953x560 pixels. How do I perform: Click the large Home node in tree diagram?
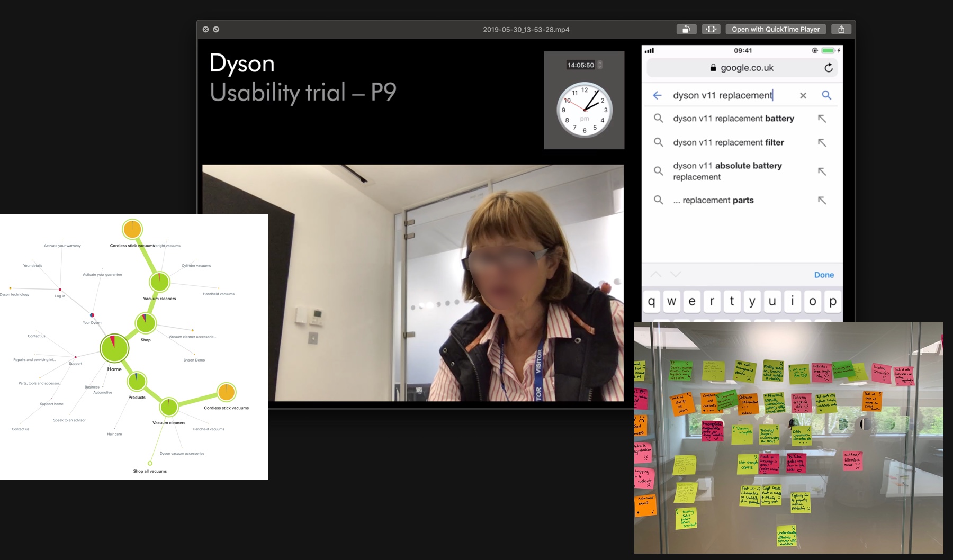coord(114,348)
